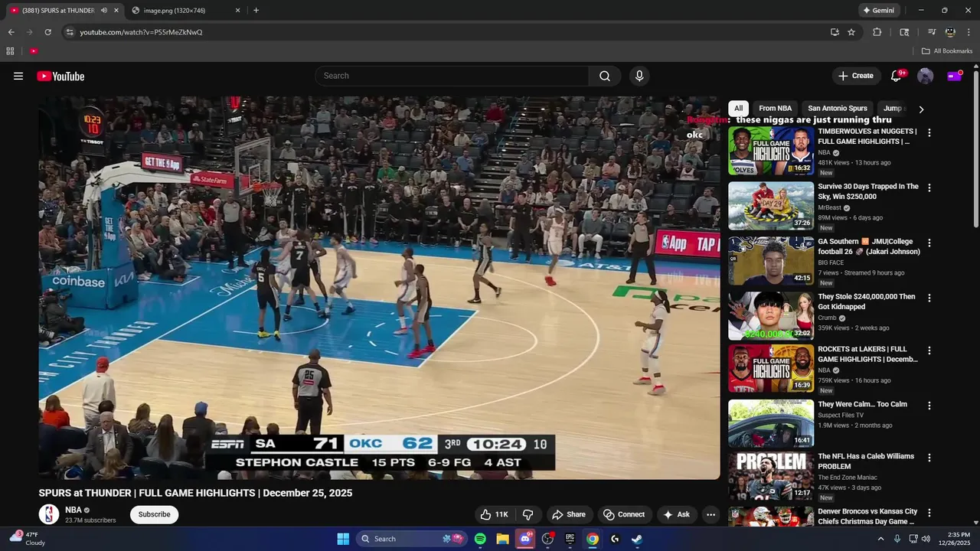Open Spotify from the taskbar
Screen dimensions: 980x551
[480, 539]
